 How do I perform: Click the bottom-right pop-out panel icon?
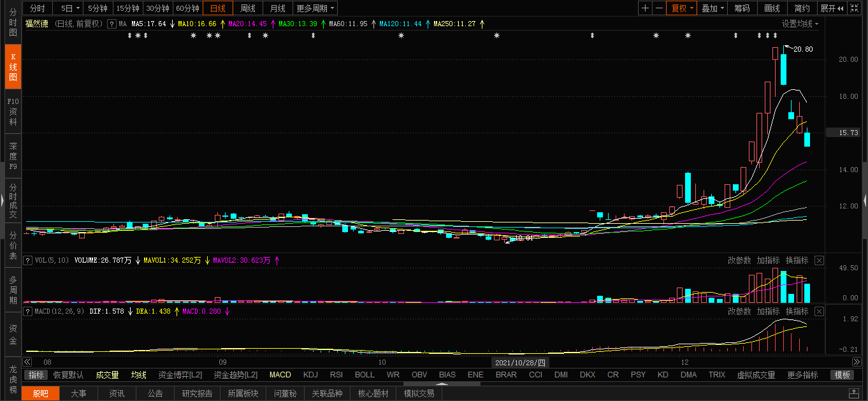853,393
